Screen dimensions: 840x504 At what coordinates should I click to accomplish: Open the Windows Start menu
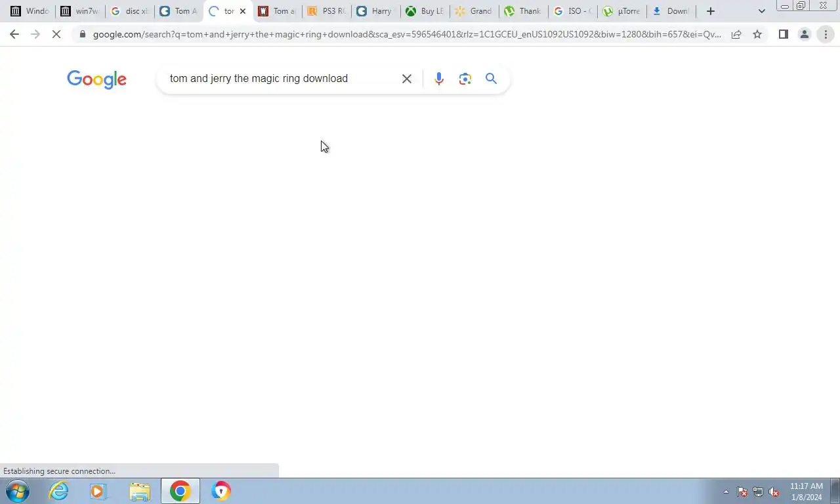[x=18, y=491]
